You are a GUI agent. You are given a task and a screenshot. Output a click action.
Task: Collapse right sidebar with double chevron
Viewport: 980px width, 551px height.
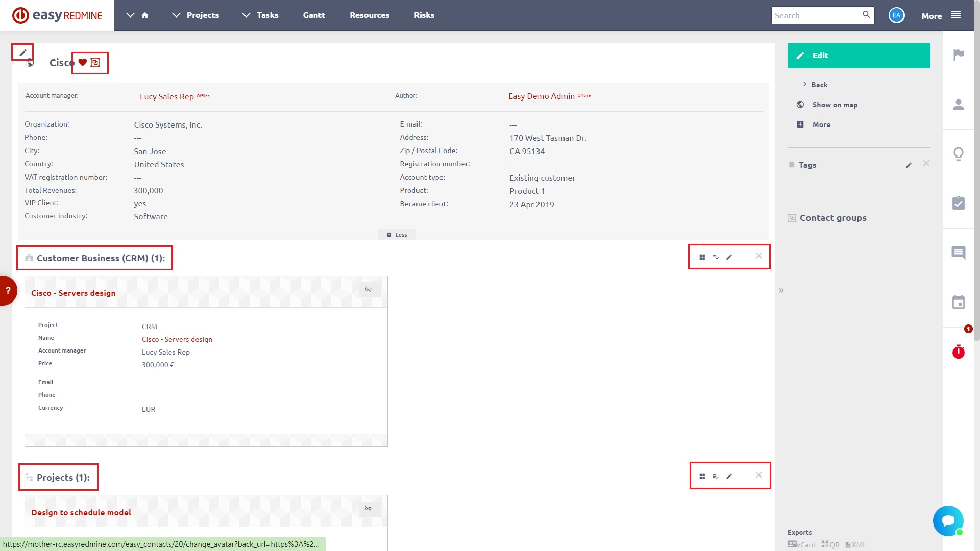781,291
